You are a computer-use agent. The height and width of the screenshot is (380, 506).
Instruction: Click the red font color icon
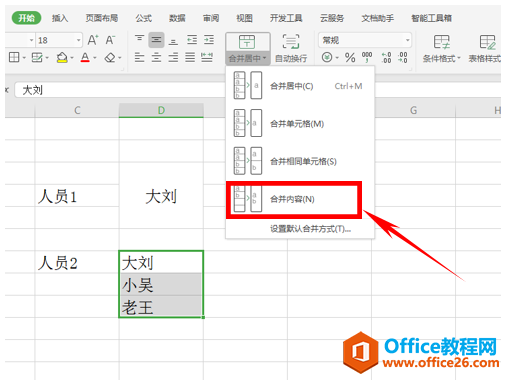(x=85, y=58)
